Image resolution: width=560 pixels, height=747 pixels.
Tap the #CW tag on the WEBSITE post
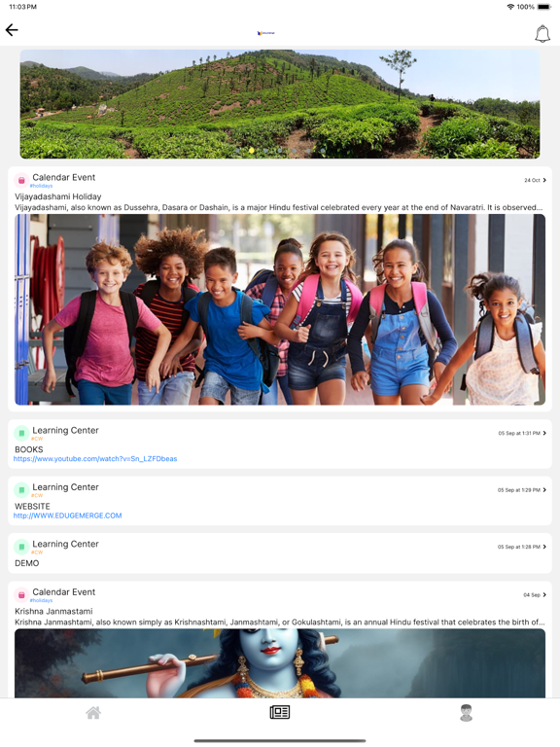pyautogui.click(x=37, y=495)
